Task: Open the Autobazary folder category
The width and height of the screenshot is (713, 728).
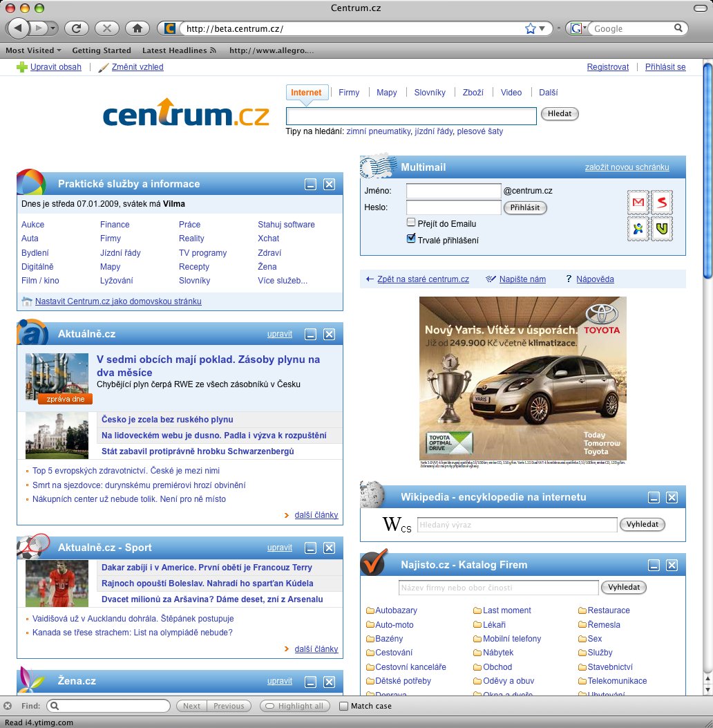Action: 392,610
